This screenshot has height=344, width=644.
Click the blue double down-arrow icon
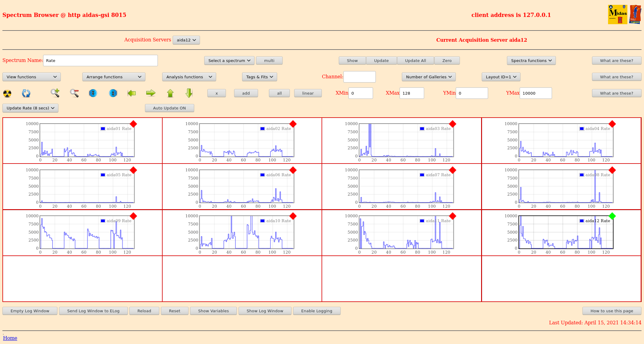[93, 93]
